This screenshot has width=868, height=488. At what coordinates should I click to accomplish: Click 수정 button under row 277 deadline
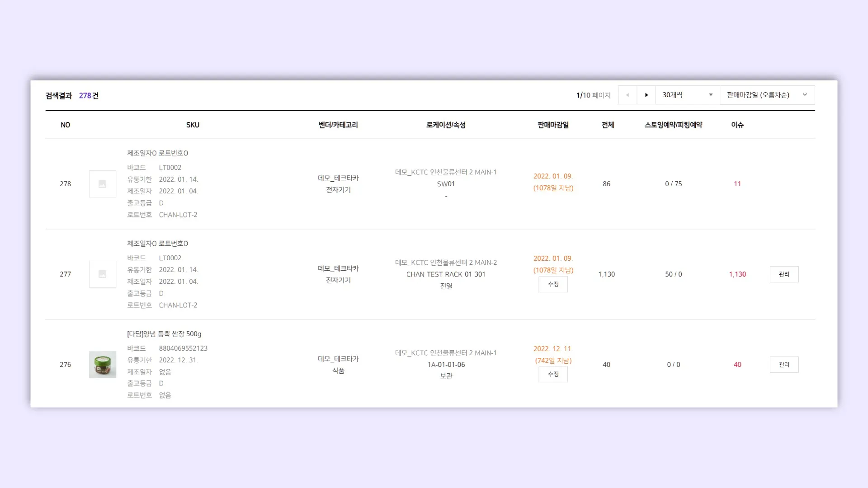click(553, 284)
